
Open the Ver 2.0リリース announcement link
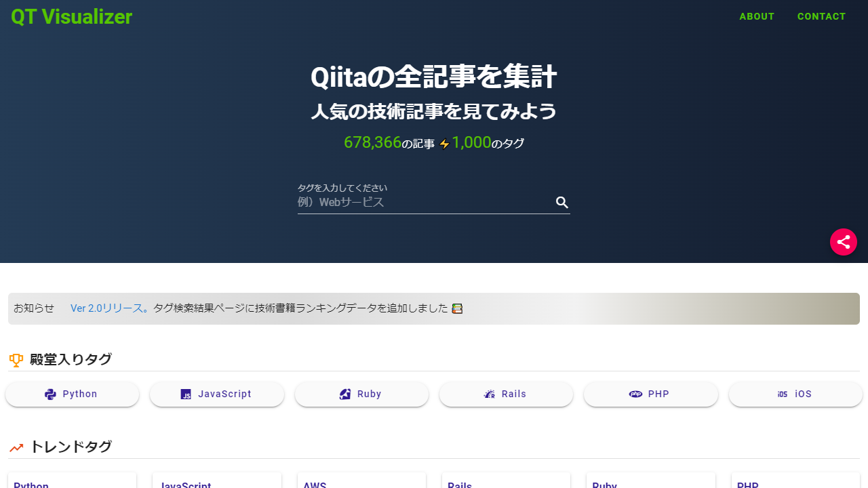tap(111, 308)
